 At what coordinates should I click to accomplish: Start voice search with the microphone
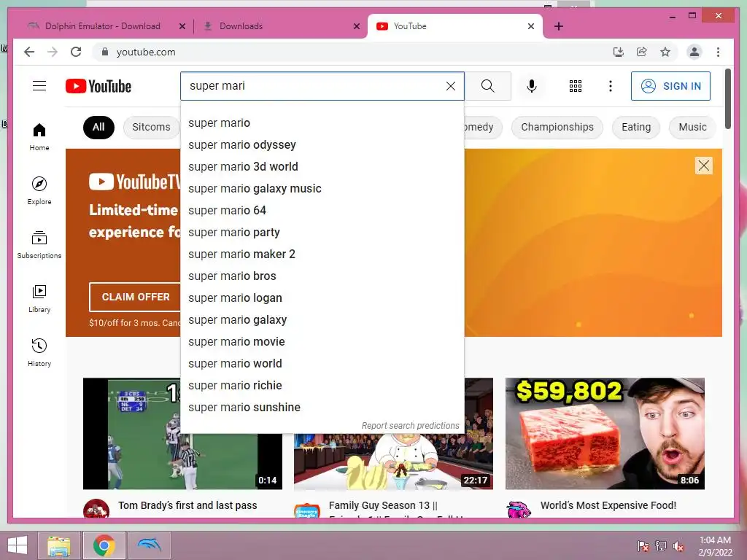click(532, 86)
